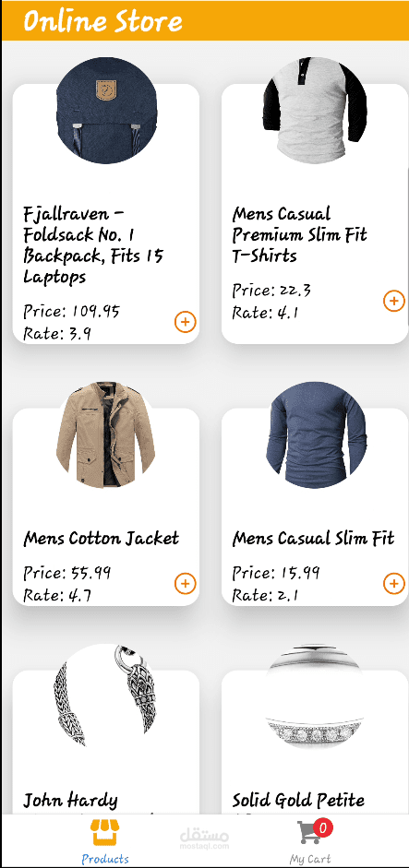Select the Mens Casual Slim Fit title
Viewport: 409px width, 868px height.
(x=313, y=539)
